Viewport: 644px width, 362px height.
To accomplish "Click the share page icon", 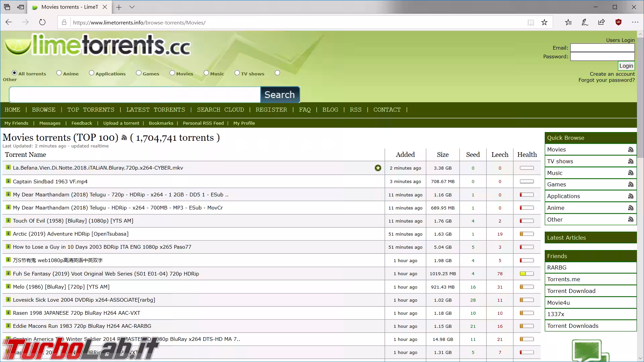I will click(601, 22).
